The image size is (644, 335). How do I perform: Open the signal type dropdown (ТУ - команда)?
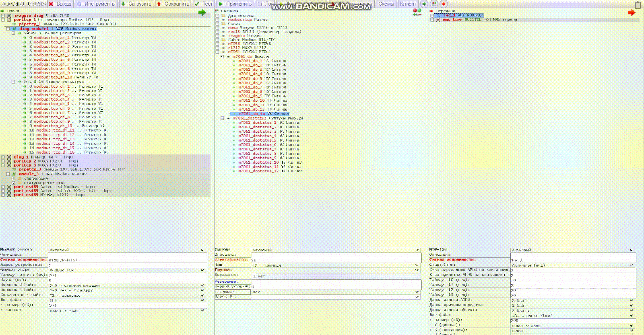336,265
